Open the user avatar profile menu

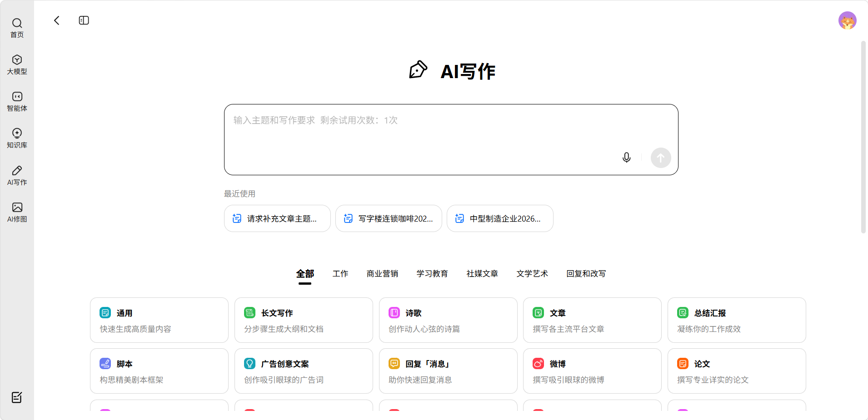[x=847, y=20]
